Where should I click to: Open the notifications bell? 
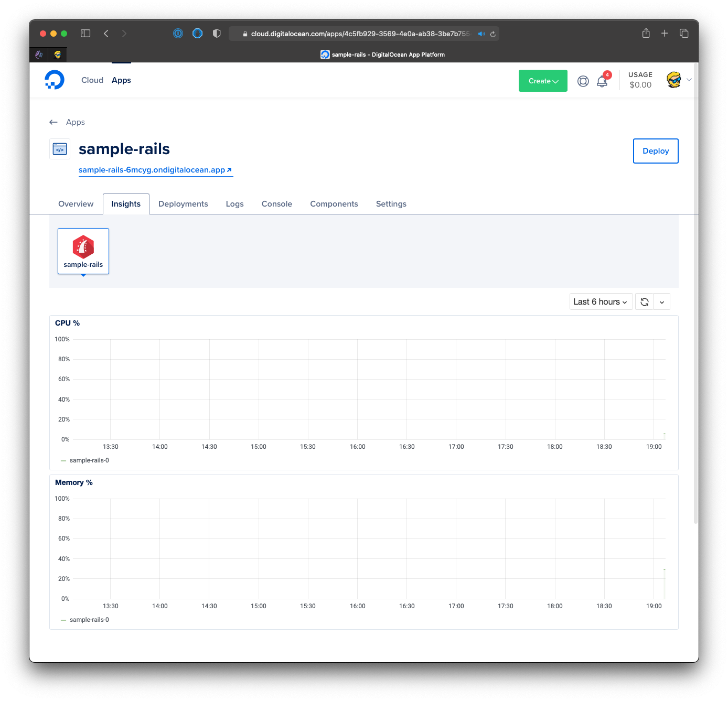602,81
